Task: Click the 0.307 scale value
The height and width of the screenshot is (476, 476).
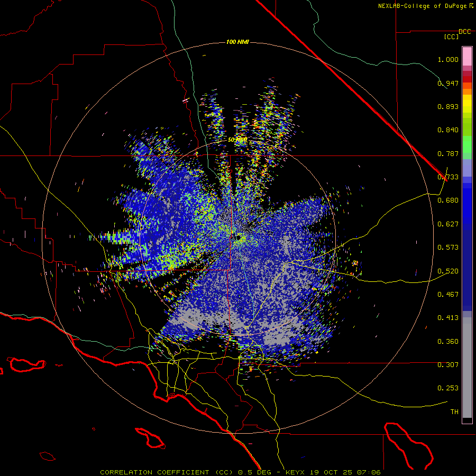Action: [448, 365]
